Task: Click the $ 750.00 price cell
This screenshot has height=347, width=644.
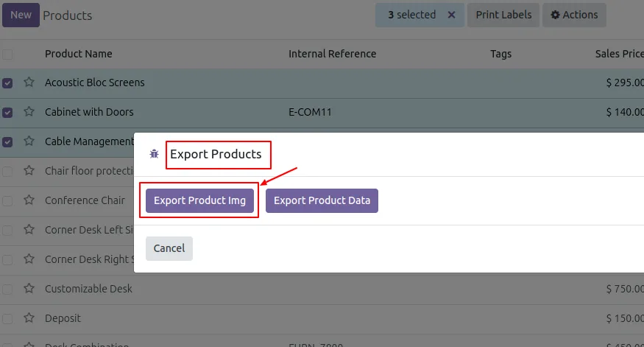Action: point(625,289)
